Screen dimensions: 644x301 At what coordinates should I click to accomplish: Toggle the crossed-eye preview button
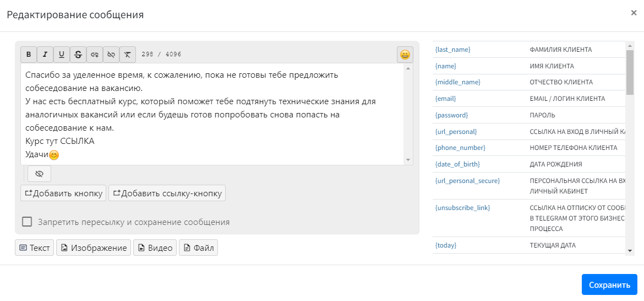pyautogui.click(x=39, y=174)
